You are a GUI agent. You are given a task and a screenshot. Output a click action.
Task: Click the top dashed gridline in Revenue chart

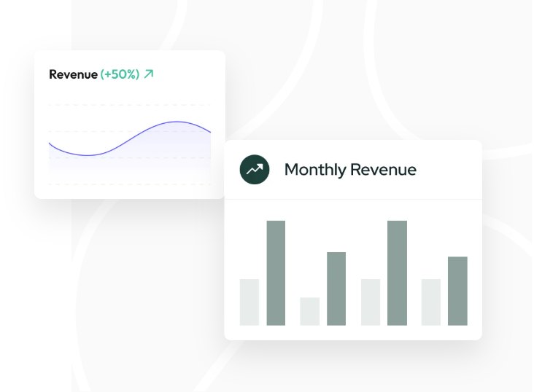click(x=130, y=105)
